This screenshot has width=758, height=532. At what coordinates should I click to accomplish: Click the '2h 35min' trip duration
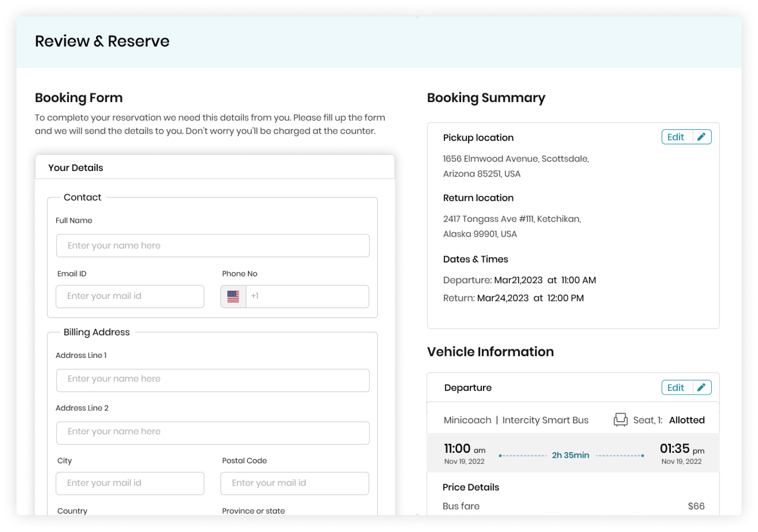pyautogui.click(x=570, y=455)
